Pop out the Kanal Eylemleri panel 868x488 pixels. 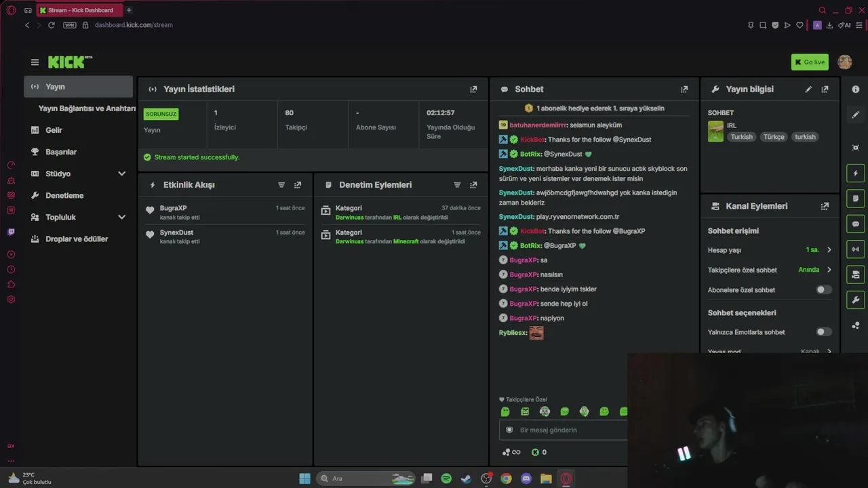coord(825,206)
